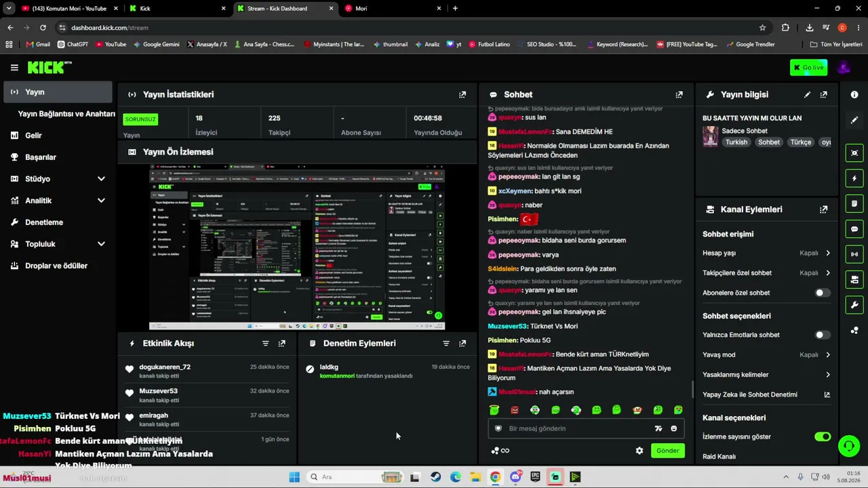868x488 pixels.
Task: Click the info icon in the right sidebar
Action: coord(854,95)
